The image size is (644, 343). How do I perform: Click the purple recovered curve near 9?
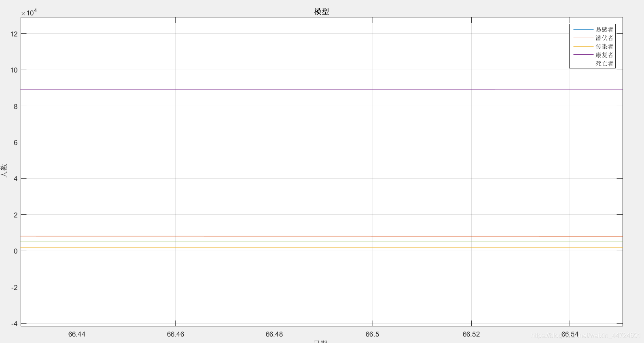click(322, 89)
